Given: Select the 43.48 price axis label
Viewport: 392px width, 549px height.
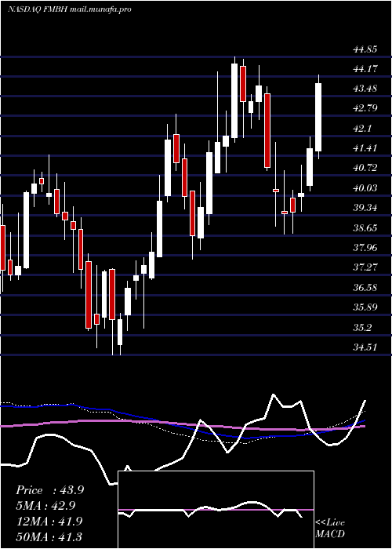Looking at the screenshot, I should 365,89.
